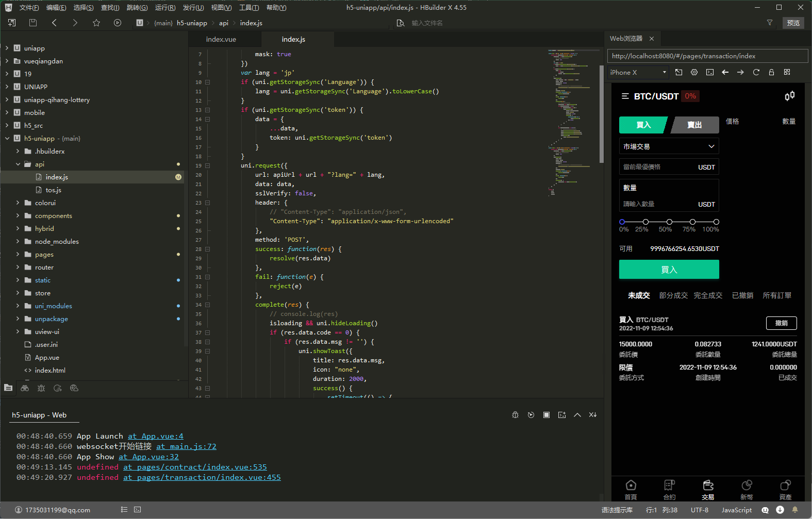Expand the uniapp project
This screenshot has width=812, height=519.
(x=7, y=48)
